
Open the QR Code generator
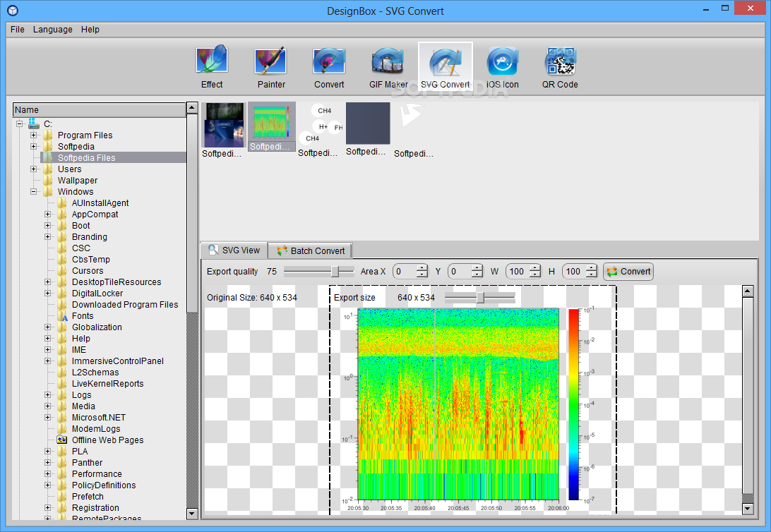[560, 67]
